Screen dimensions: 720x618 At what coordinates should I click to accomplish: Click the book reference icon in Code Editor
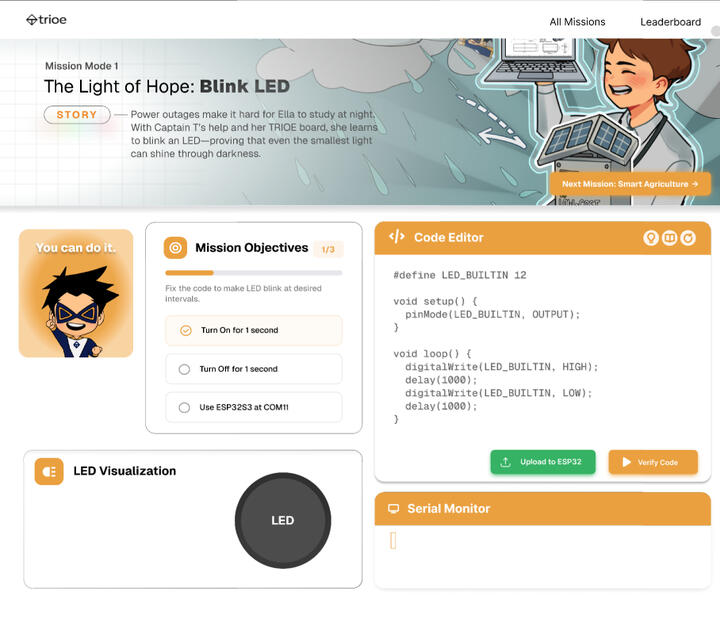(669, 238)
